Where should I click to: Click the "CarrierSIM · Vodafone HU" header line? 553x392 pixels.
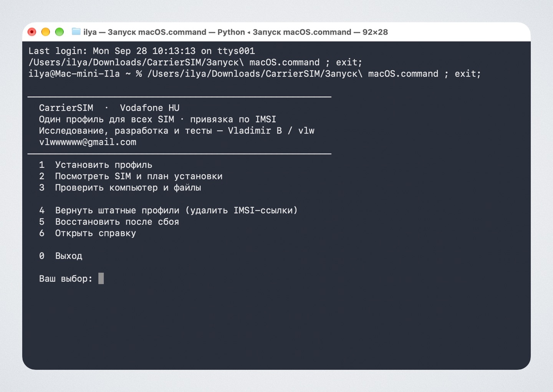[x=109, y=108]
